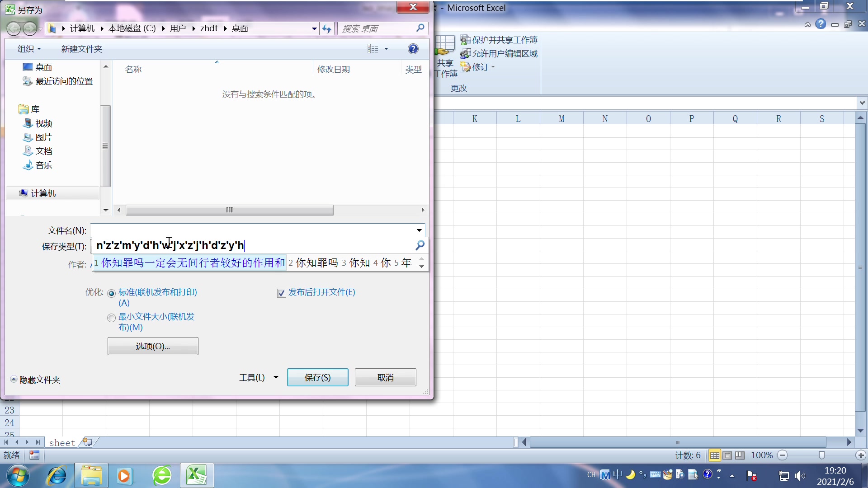The image size is (868, 488).
Task: Open the 保存类型 dropdown
Action: [x=420, y=245]
